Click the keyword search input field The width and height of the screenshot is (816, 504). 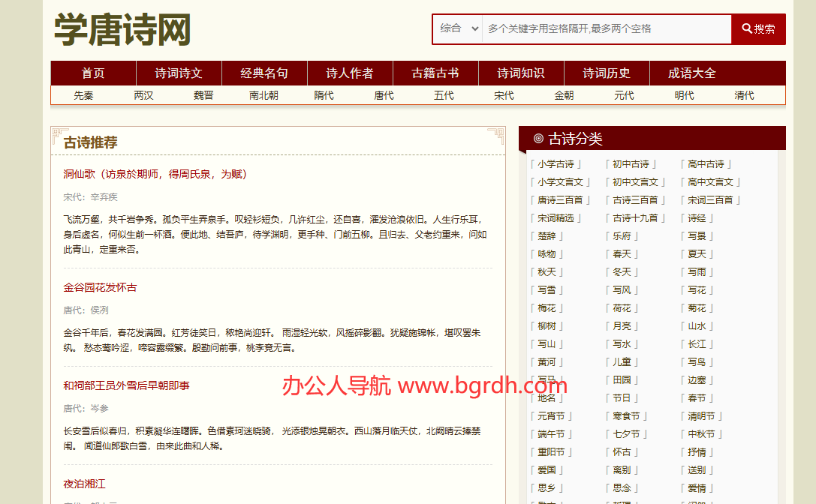(606, 29)
